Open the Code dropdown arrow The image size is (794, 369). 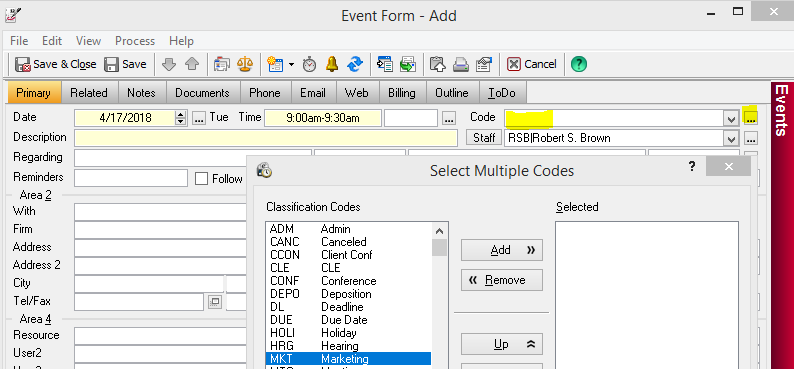coord(731,119)
